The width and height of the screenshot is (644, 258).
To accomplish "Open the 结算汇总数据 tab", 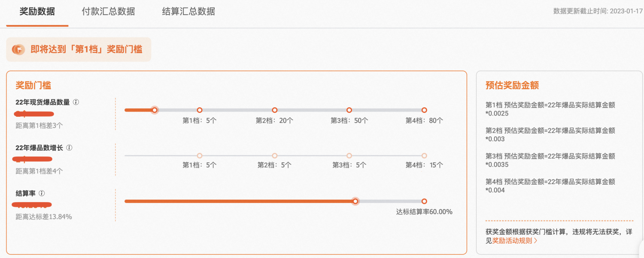I will pos(188,12).
